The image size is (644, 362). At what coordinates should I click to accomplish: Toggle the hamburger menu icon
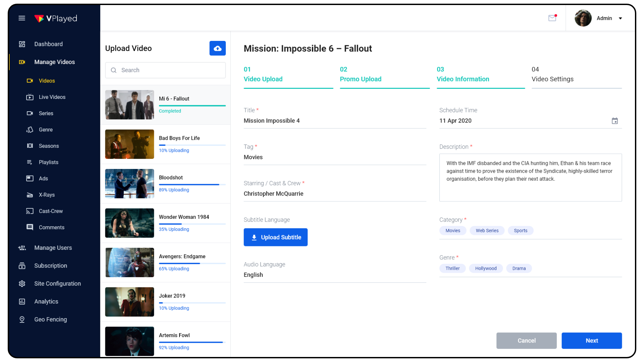click(x=22, y=18)
